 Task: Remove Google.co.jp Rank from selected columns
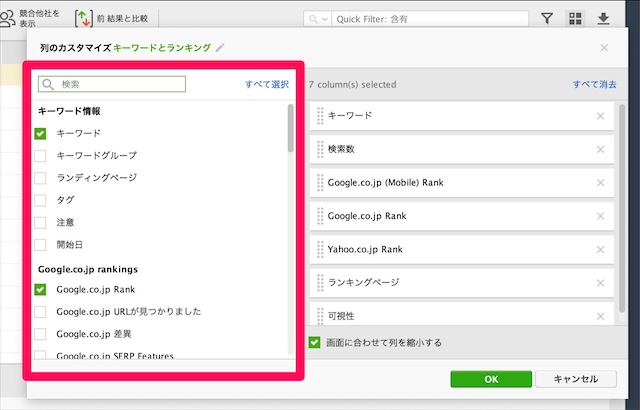coord(600,216)
